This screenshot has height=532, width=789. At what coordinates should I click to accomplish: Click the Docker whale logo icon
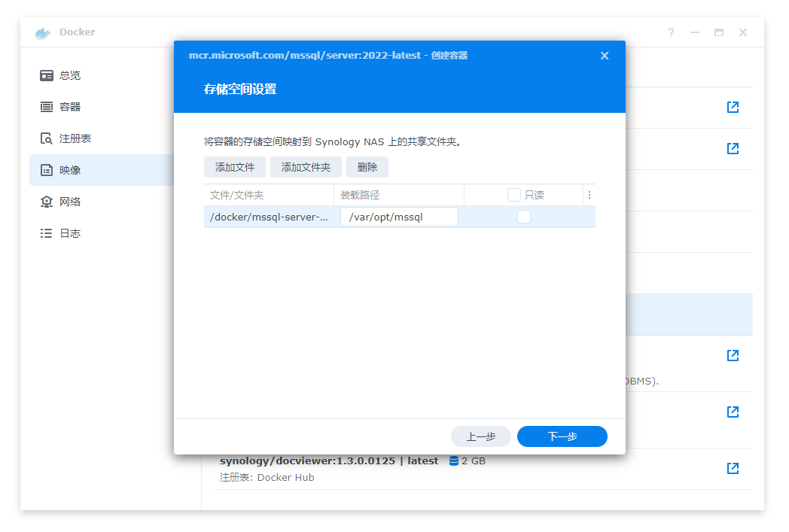43,32
